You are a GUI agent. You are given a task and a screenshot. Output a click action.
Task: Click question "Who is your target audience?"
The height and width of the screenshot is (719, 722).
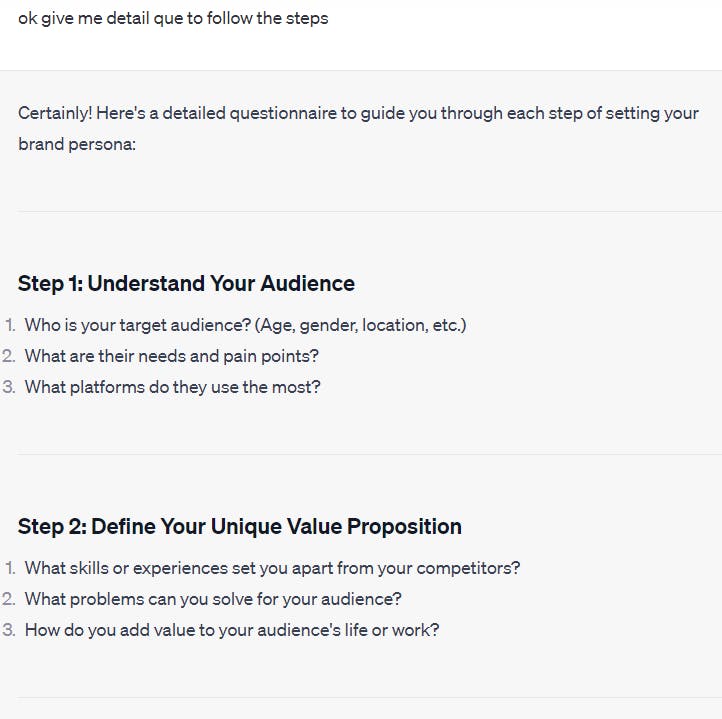coord(245,325)
